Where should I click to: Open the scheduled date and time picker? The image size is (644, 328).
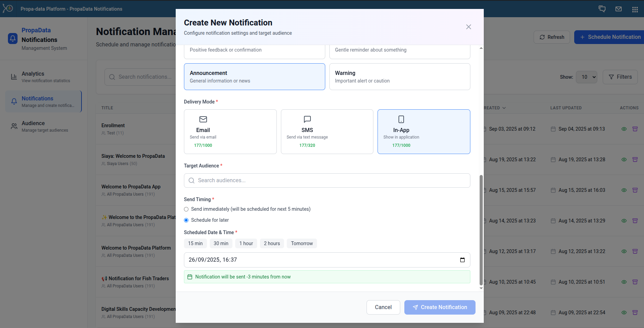coord(462,260)
